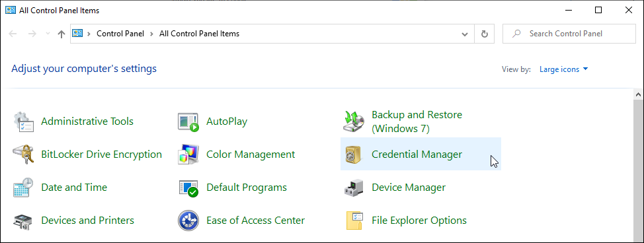Click the Search Control Panel field
The height and width of the screenshot is (243, 644).
(x=569, y=34)
